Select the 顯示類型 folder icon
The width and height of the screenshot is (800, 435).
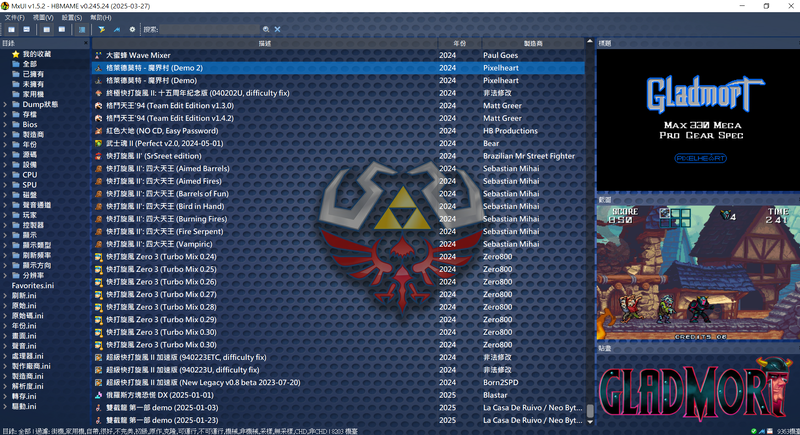tap(16, 245)
